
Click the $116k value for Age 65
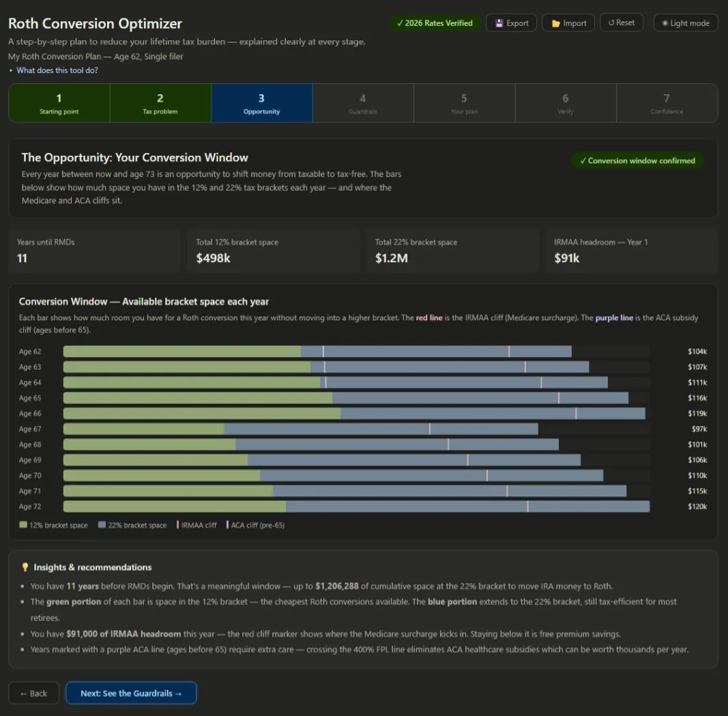pos(697,398)
